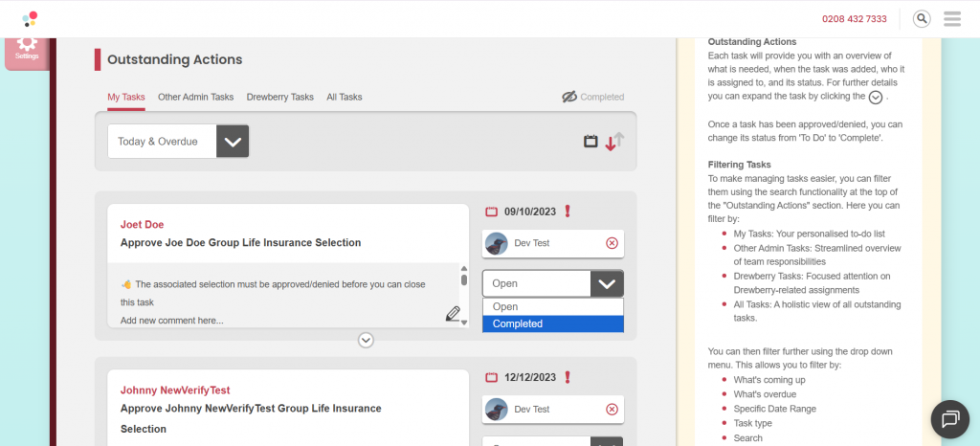Open the Settings gear in the sidebar

pos(27,47)
